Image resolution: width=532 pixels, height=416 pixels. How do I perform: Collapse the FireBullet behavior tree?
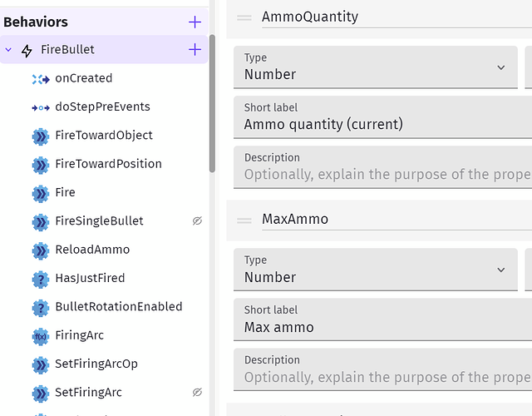tap(9, 50)
